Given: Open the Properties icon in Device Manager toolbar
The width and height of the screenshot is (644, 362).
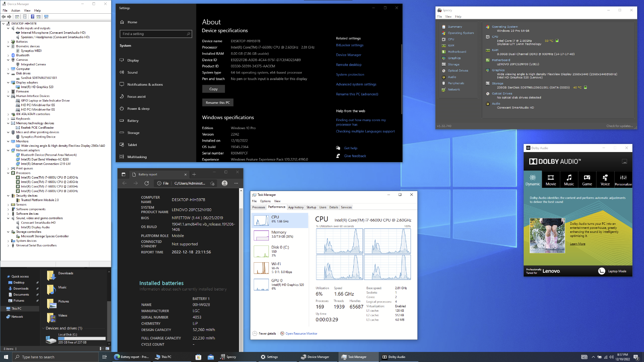Looking at the screenshot, I should pos(25,16).
